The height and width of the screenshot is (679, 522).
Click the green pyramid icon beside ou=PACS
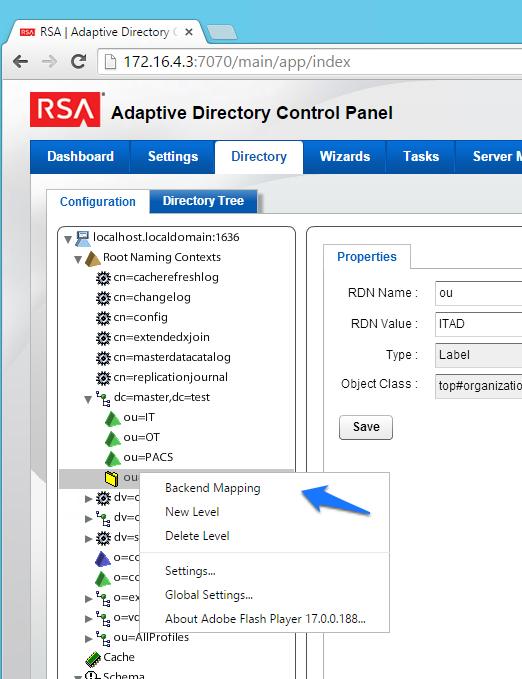tap(113, 458)
